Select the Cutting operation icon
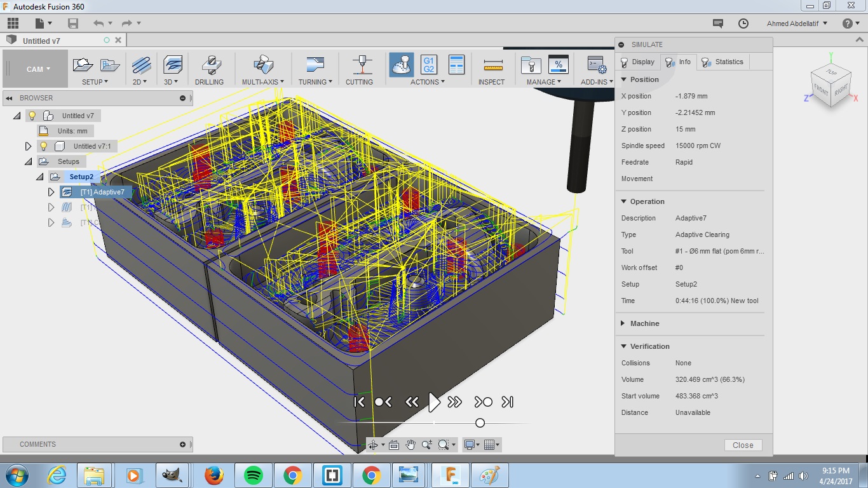868x488 pixels. click(362, 65)
